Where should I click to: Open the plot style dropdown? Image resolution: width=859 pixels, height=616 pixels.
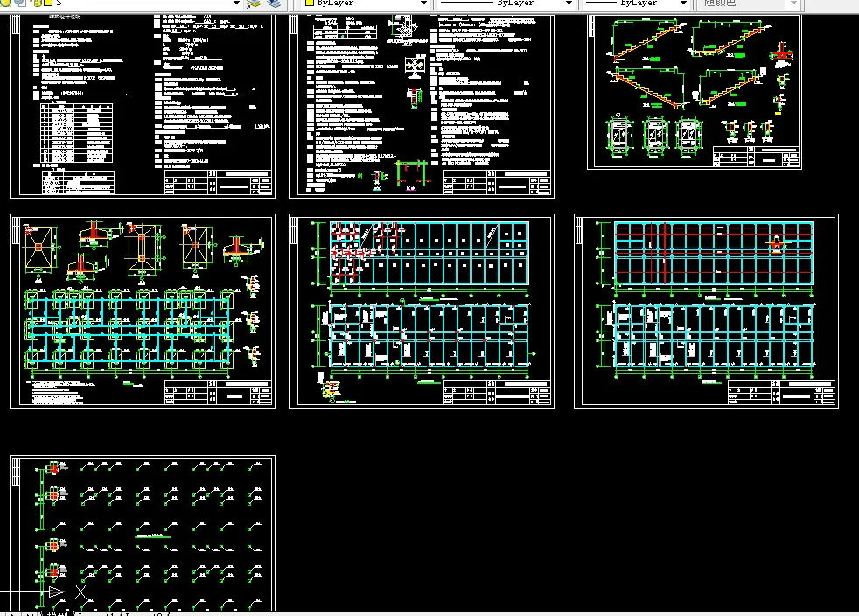pos(793,3)
